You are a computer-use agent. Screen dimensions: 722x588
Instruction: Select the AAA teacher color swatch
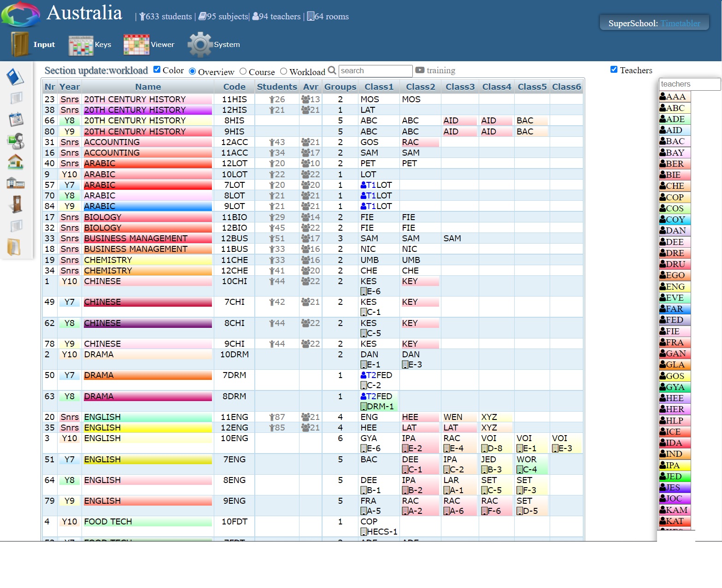[675, 97]
